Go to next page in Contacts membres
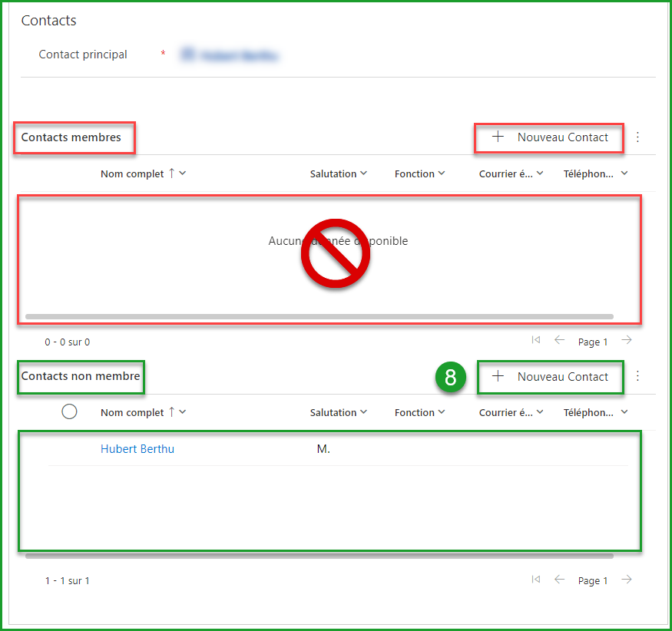The width and height of the screenshot is (672, 631). [x=627, y=341]
